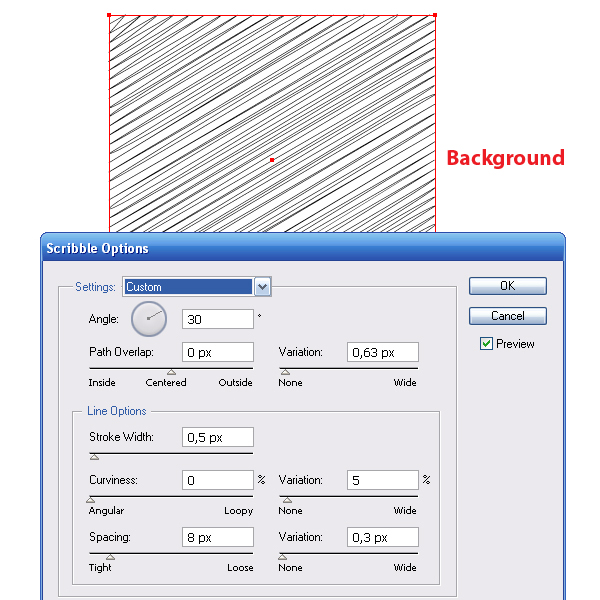
Task: Click the top-left anchor of the scribbled rectangle
Action: (x=109, y=15)
